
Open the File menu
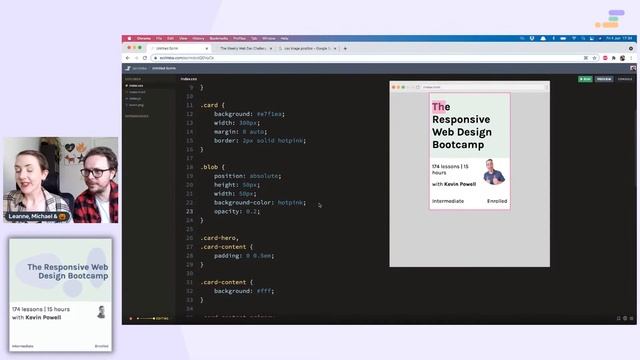pyautogui.click(x=159, y=38)
